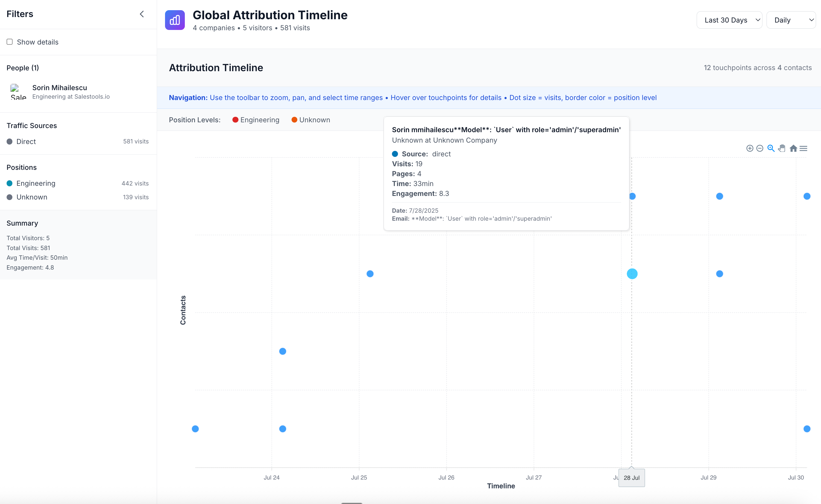821x504 pixels.
Task: Toggle Unknown in Position Levels legend
Action: [311, 120]
